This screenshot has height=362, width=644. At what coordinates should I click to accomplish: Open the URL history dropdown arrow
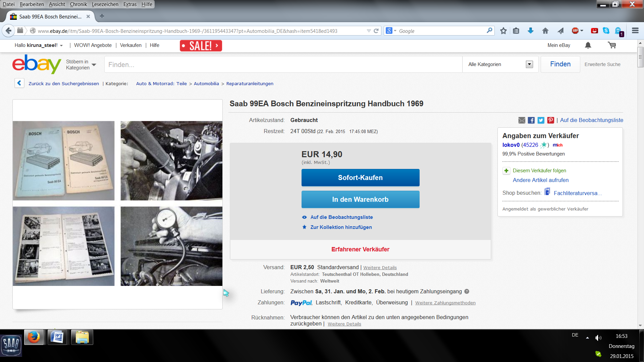369,31
